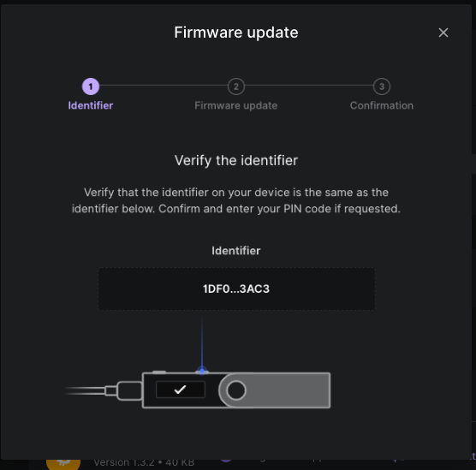
Task: Click the checkmark on device screen
Action: 181,390
